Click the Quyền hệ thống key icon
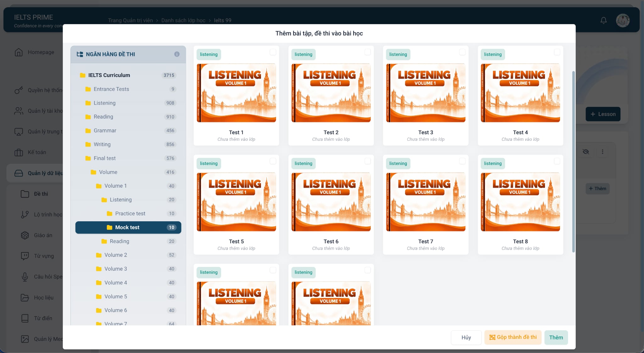The width and height of the screenshot is (644, 353). [x=19, y=90]
